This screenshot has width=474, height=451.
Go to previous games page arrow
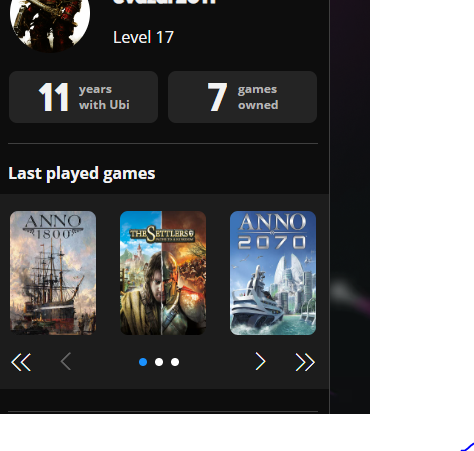pos(66,362)
